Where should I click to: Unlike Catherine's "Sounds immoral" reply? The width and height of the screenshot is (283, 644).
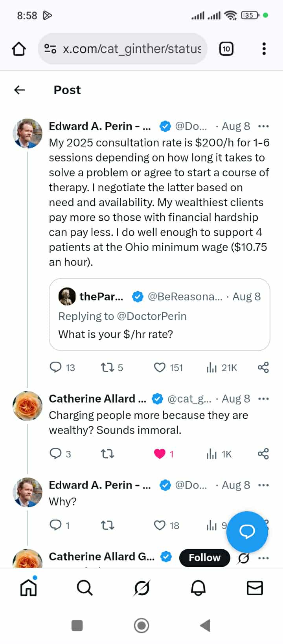coord(160,454)
